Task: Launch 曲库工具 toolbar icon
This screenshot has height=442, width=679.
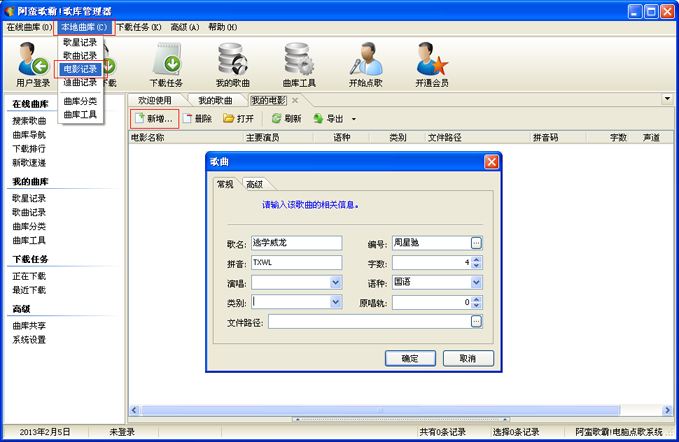Action: pos(299,65)
